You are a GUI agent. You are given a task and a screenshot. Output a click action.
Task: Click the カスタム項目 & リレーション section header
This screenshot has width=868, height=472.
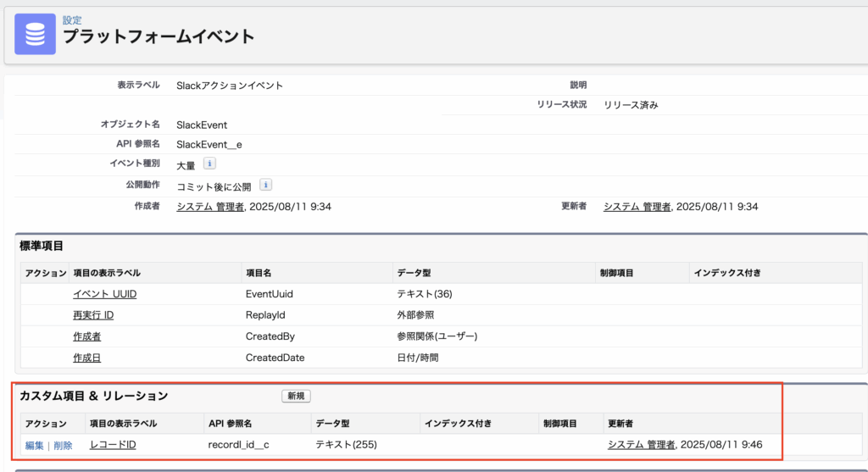(93, 396)
